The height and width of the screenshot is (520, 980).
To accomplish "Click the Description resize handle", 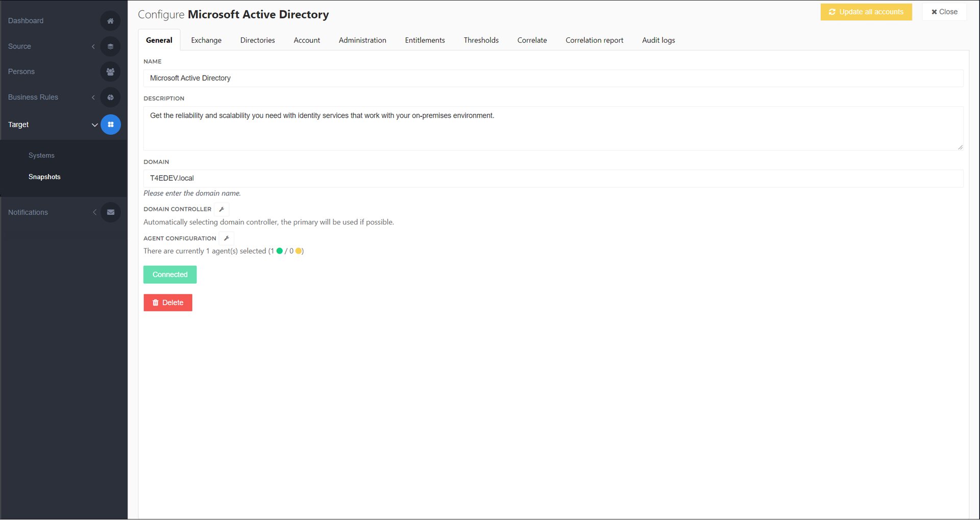I will pyautogui.click(x=960, y=147).
